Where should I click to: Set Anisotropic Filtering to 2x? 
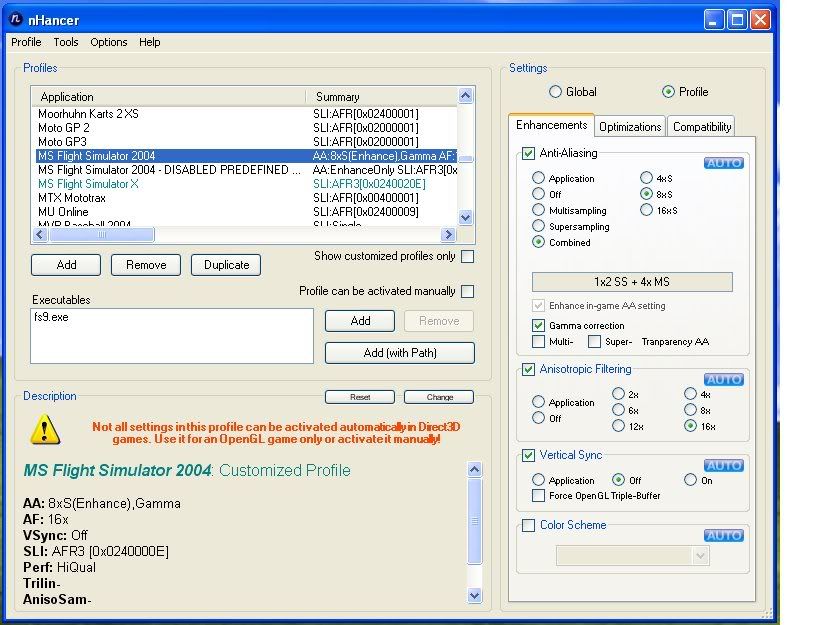point(618,394)
